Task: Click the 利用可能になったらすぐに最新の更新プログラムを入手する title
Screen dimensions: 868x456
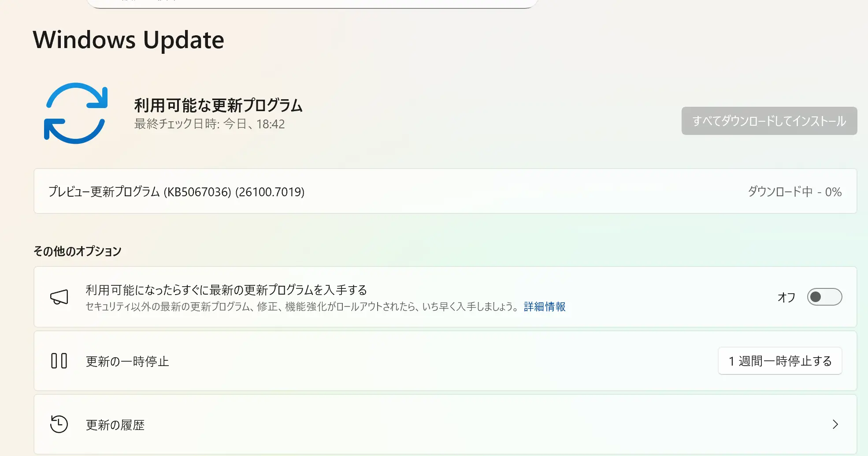Action: click(226, 290)
